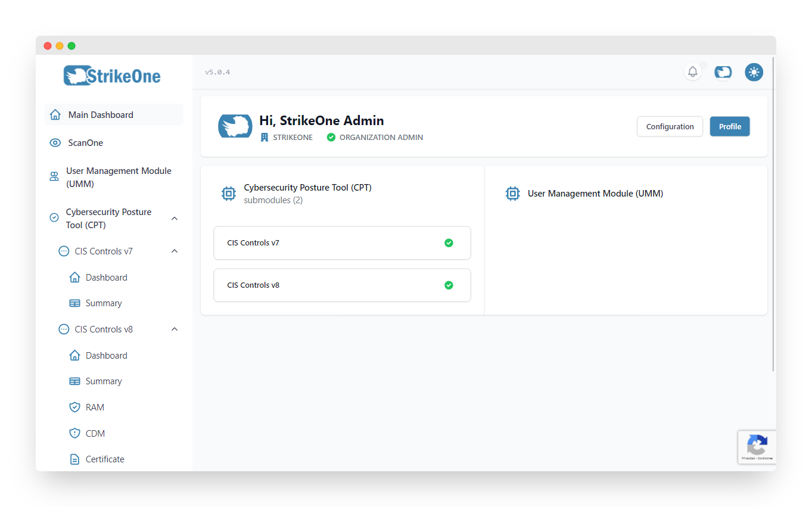Viewport: 812px width, 507px height.
Task: Select CIS Controls v8 in sidebar
Action: (119, 329)
